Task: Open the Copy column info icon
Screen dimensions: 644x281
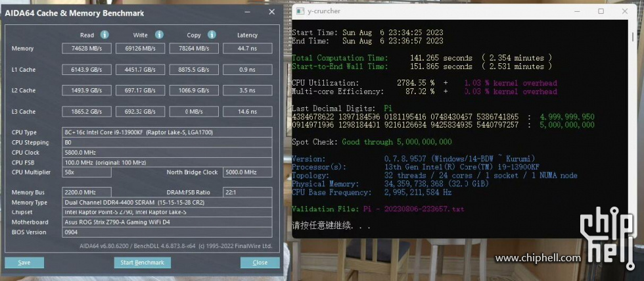Action: (x=212, y=35)
